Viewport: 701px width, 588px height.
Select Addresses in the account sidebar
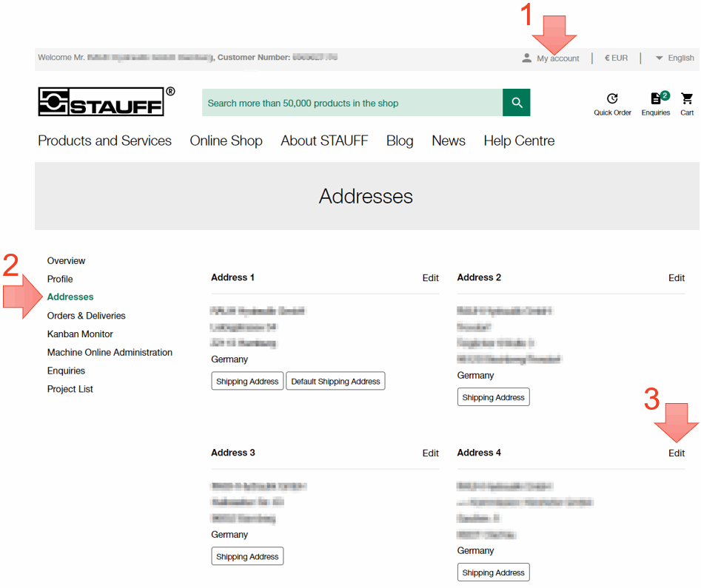point(70,297)
